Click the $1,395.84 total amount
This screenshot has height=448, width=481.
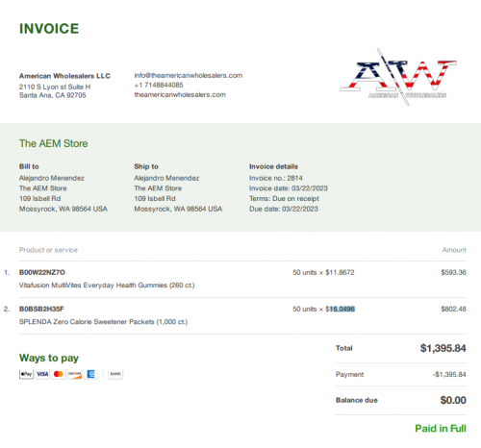443,348
